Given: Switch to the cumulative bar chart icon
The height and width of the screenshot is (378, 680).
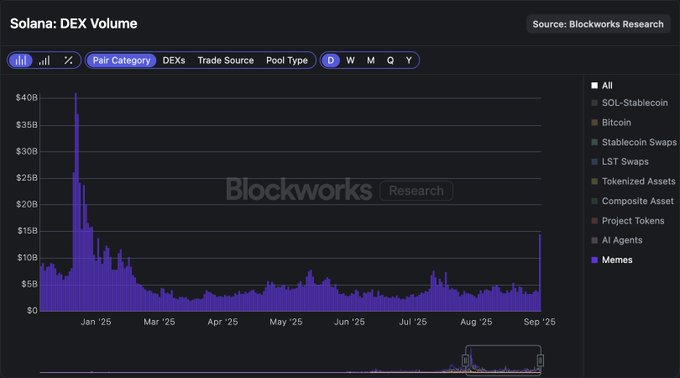Looking at the screenshot, I should [44, 60].
